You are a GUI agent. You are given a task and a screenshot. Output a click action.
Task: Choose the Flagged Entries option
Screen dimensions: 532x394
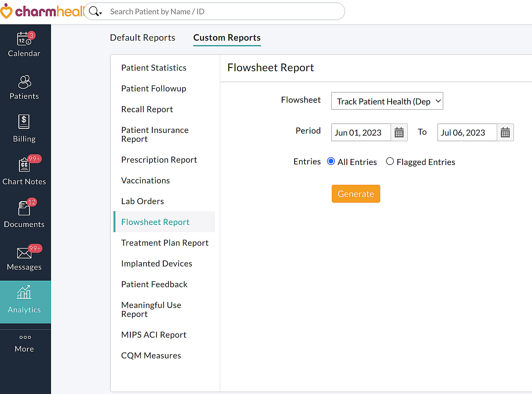(x=390, y=161)
